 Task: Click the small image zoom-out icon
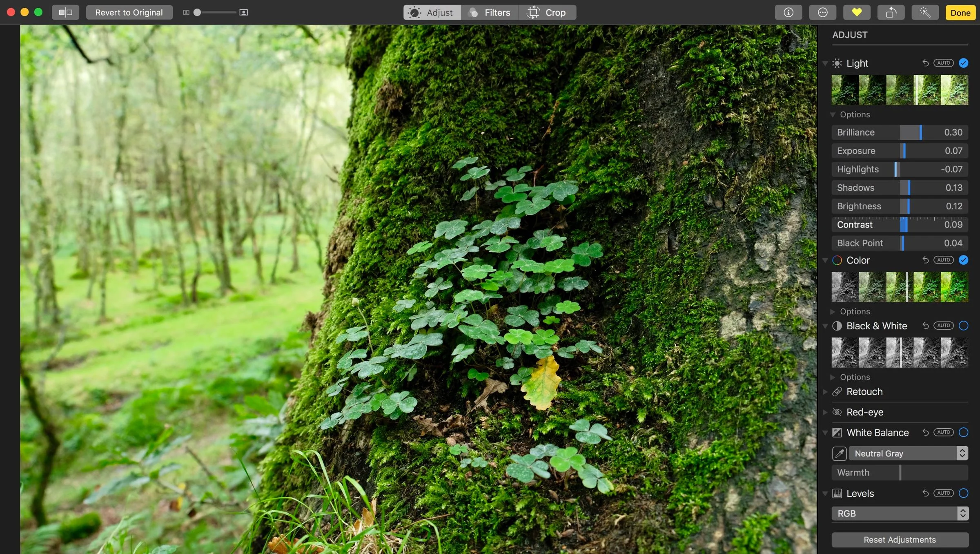click(186, 12)
